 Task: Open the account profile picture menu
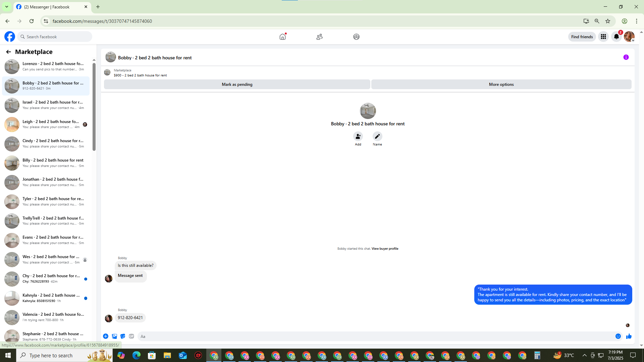[629, 37]
